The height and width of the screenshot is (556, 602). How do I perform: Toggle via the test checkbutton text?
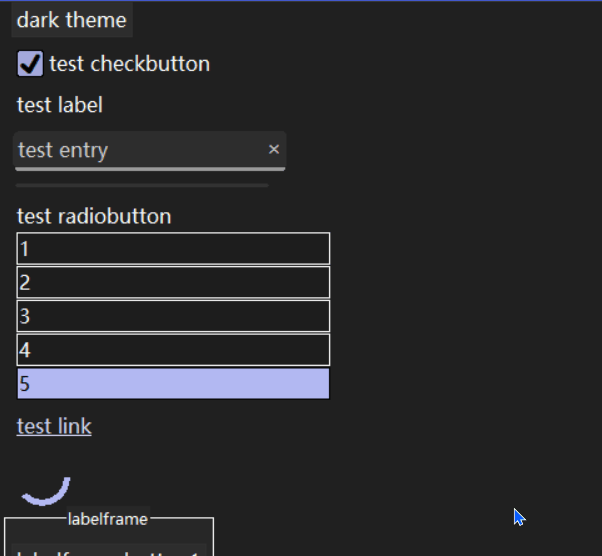129,64
